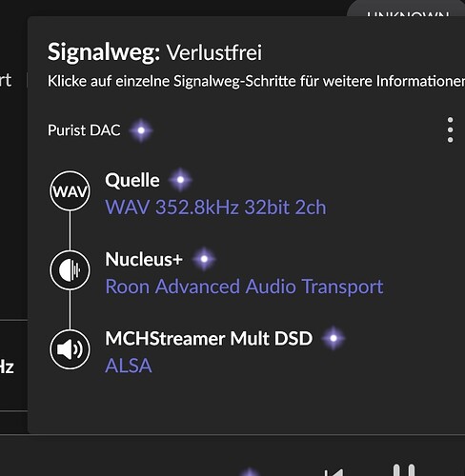The image size is (465, 476).
Task: Click the Signalweg: Verlustfrei heading
Action: pyautogui.click(x=154, y=52)
